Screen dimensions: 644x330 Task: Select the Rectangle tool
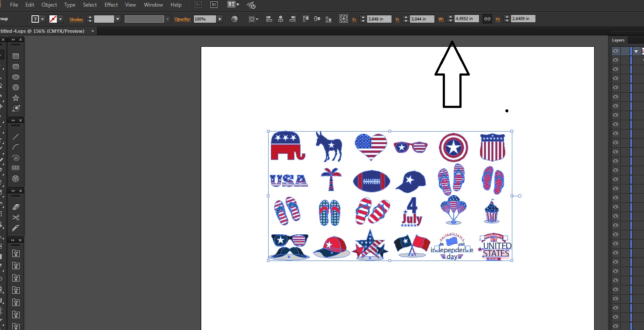pos(16,56)
